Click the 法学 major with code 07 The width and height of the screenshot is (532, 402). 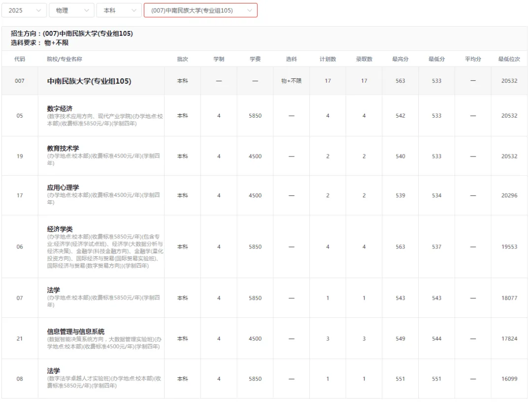pos(53,290)
